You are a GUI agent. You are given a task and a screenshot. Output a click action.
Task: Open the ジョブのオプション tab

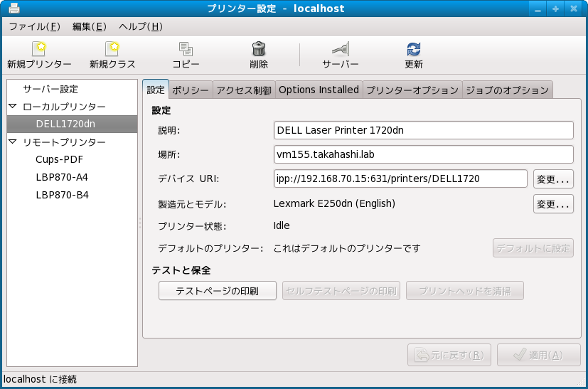pos(507,90)
